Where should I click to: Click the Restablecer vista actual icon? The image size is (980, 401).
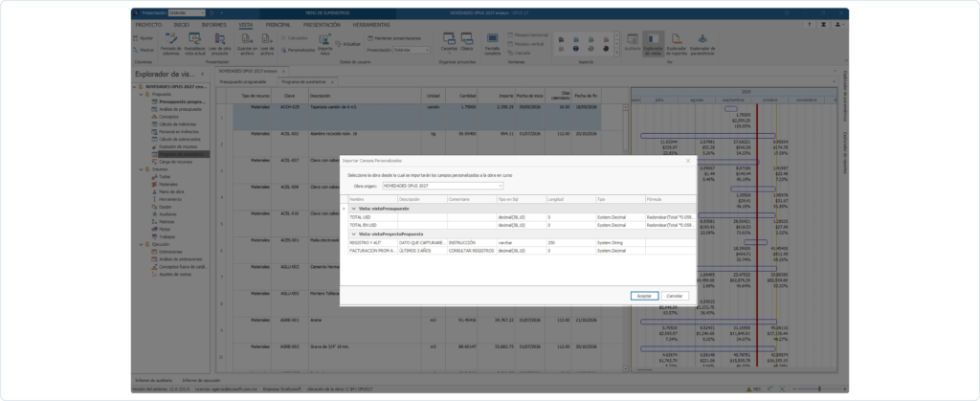click(x=194, y=38)
